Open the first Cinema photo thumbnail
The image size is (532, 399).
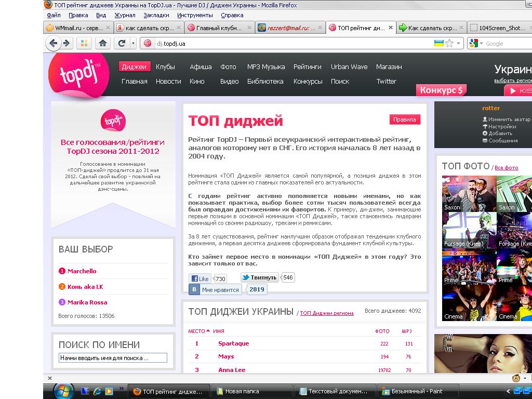[x=469, y=303]
